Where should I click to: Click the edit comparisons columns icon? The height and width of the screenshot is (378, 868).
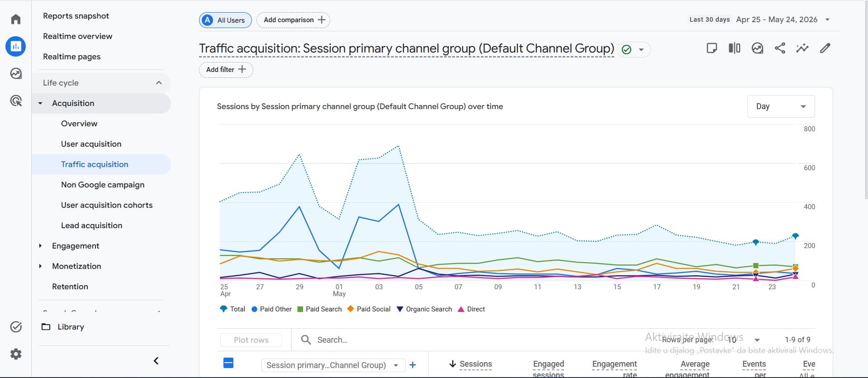click(x=735, y=48)
